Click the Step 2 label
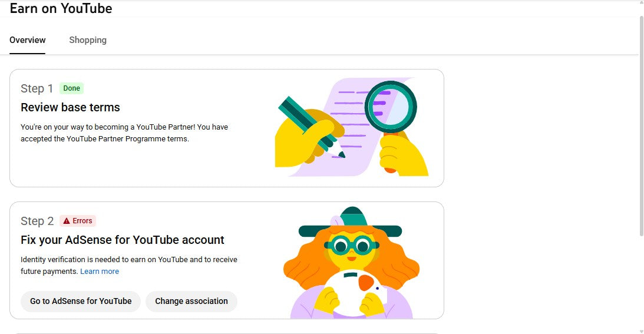Viewport: 644px width, 334px height. tap(37, 221)
